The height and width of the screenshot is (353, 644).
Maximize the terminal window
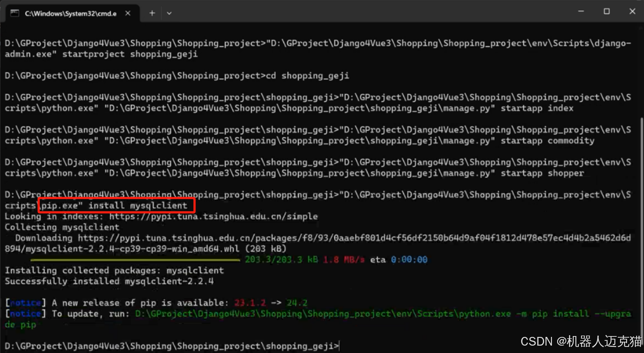pyautogui.click(x=607, y=11)
